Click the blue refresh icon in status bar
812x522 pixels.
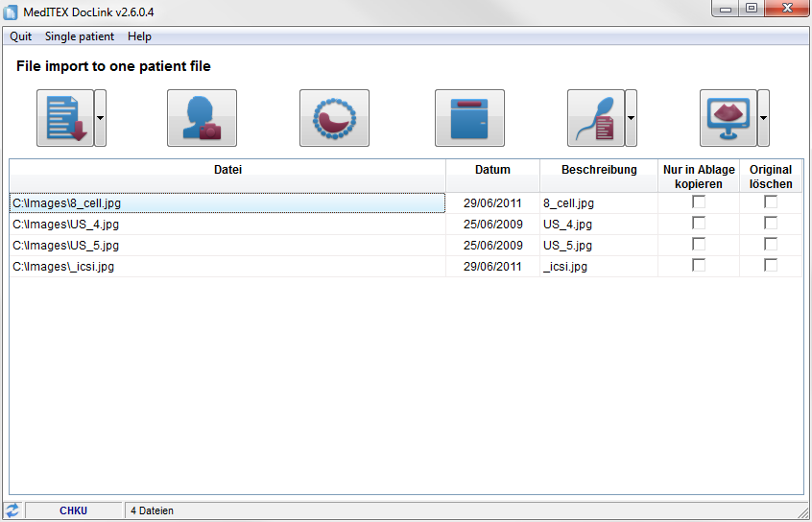click(x=12, y=510)
